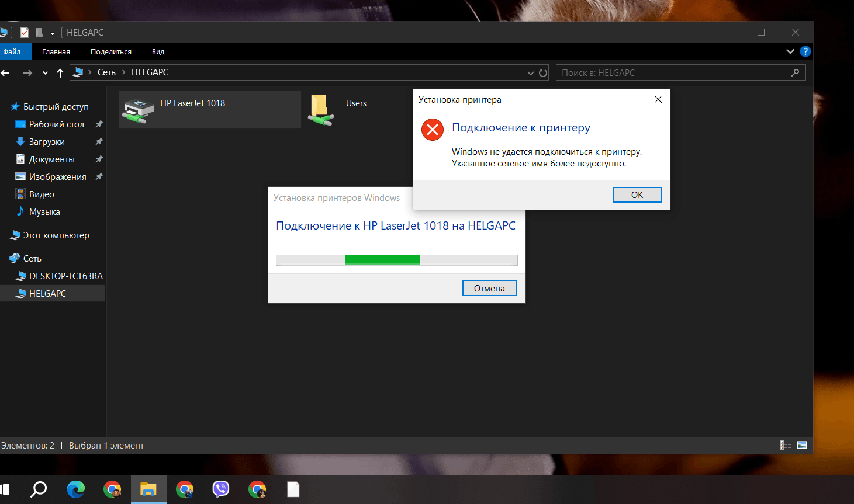
Task: Click HELGAPC in the address bar path
Action: (150, 72)
